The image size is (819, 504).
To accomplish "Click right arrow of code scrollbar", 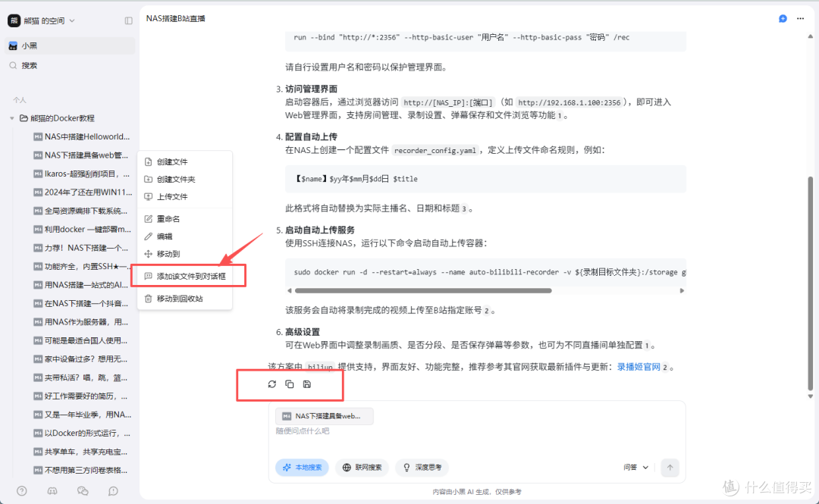I will point(682,291).
